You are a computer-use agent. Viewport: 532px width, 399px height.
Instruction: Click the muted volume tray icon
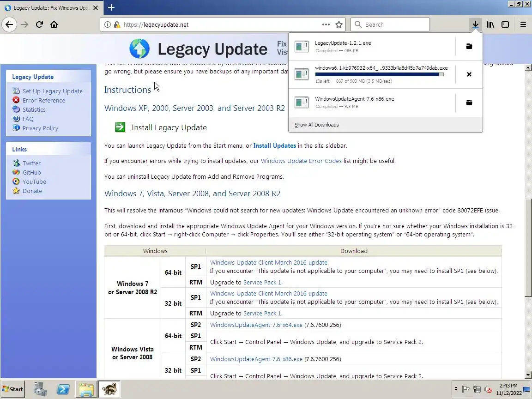tap(488, 389)
